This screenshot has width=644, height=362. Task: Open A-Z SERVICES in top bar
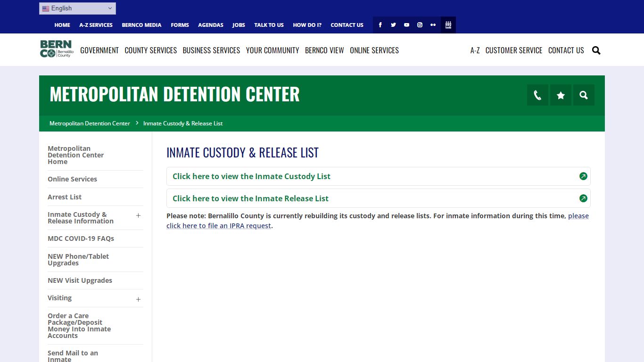96,25
